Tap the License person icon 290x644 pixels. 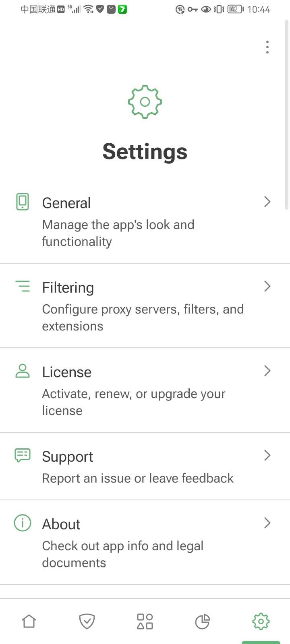(x=23, y=371)
